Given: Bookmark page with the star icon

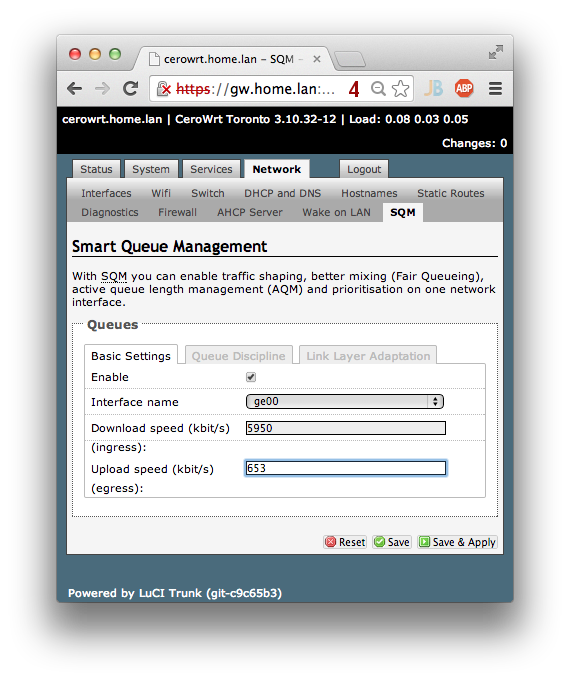Looking at the screenshot, I should coord(400,89).
